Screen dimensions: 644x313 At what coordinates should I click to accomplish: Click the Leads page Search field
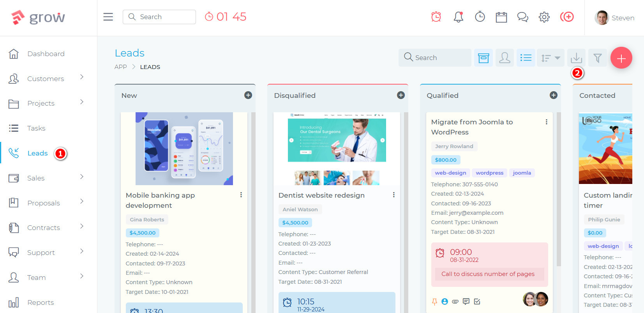tap(435, 58)
